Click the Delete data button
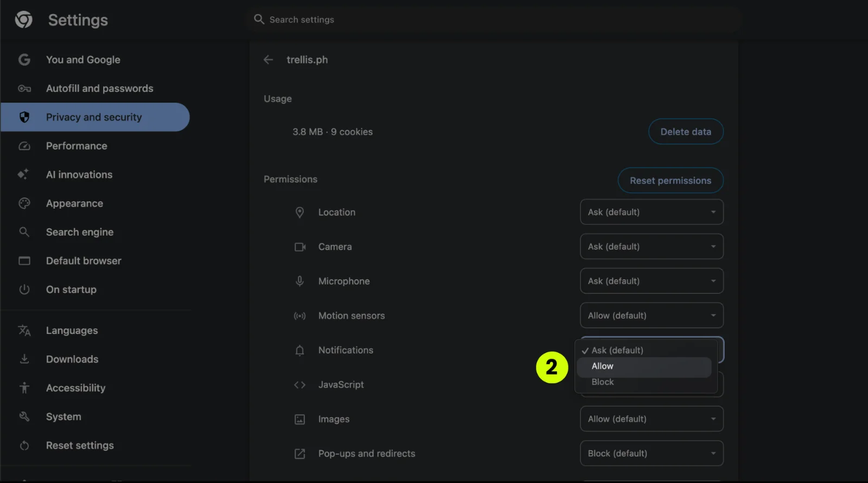This screenshot has width=868, height=483. tap(686, 132)
